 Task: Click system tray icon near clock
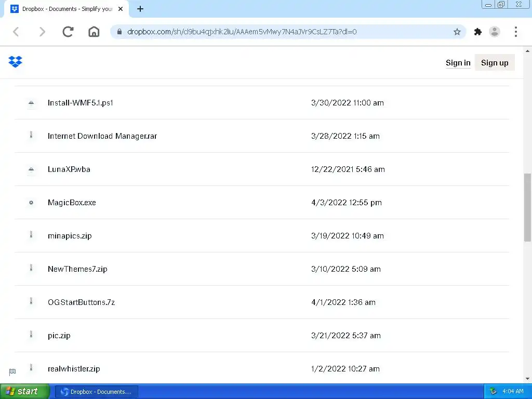click(x=494, y=392)
